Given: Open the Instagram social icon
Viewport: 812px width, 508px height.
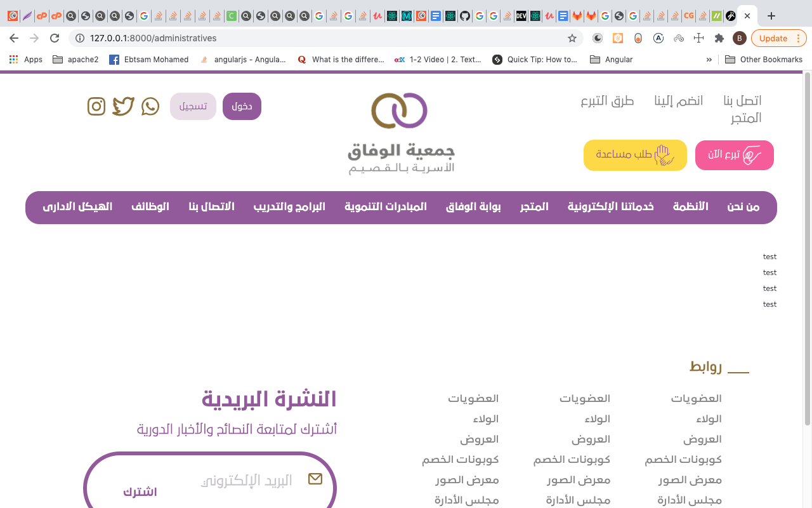Looking at the screenshot, I should click(x=96, y=106).
